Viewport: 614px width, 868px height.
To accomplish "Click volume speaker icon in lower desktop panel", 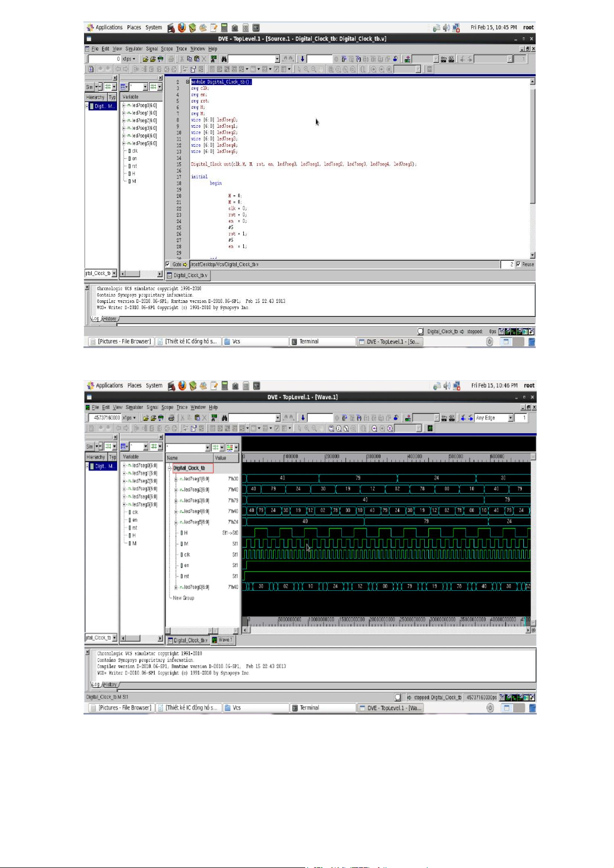I will click(446, 386).
